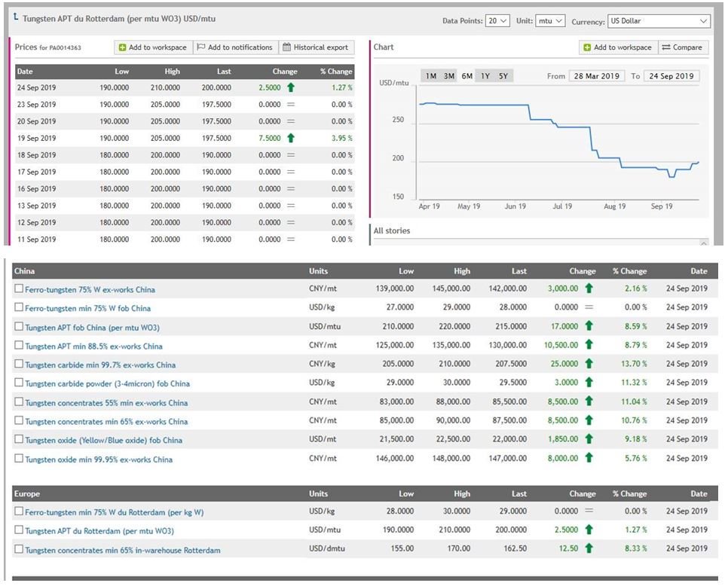Open Tungsten carbide powder fob China link
Screen dimensions: 728x586
click(107, 383)
